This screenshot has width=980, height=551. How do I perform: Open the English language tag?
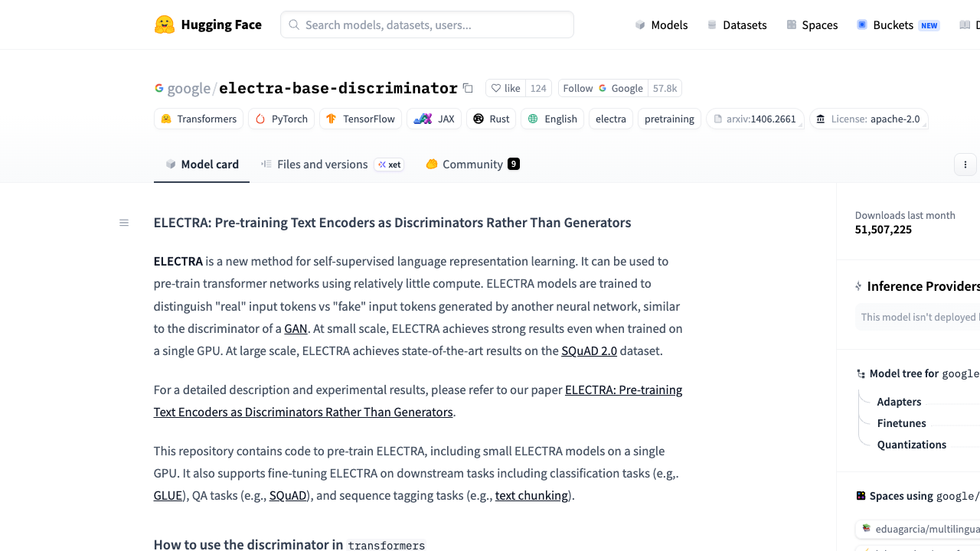click(553, 119)
